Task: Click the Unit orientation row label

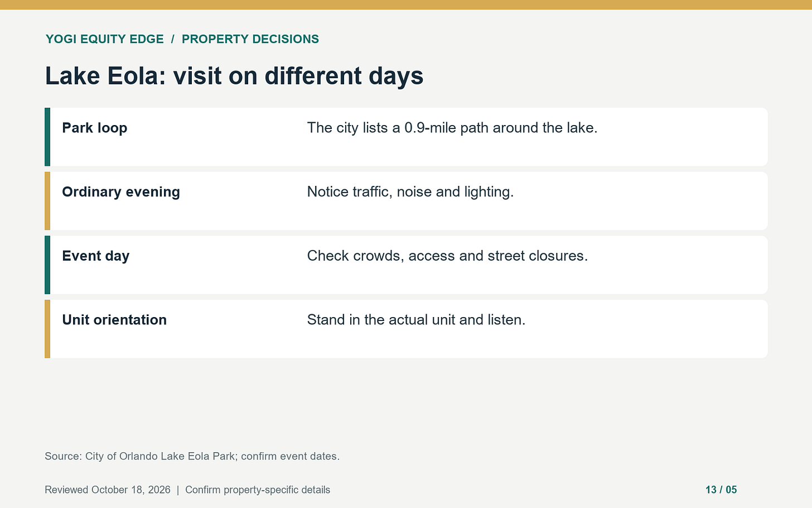Action: pyautogui.click(x=114, y=320)
